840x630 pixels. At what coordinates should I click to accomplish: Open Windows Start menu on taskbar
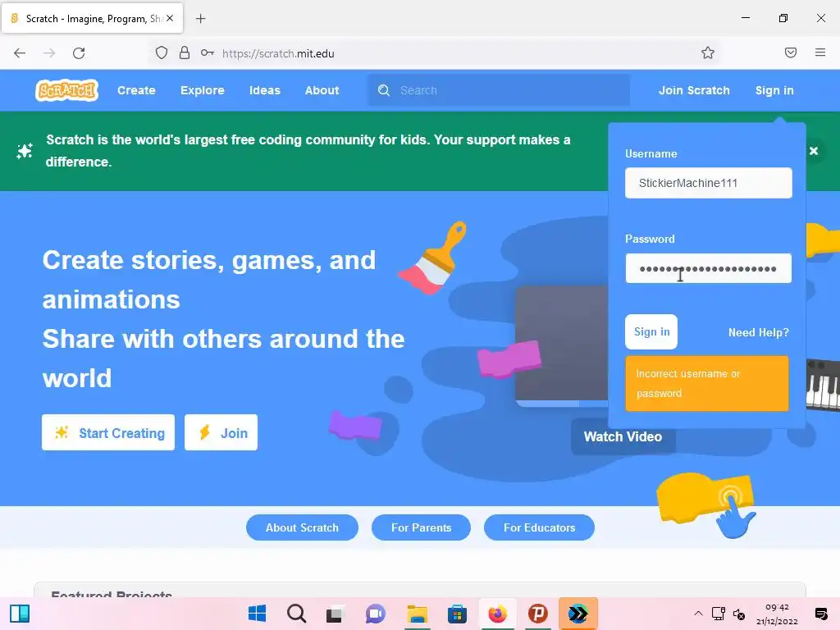(257, 614)
